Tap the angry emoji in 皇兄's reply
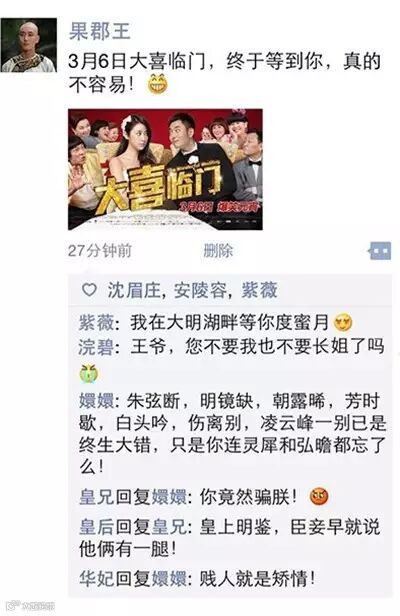Image resolution: width=400 pixels, height=616 pixels. click(x=319, y=497)
